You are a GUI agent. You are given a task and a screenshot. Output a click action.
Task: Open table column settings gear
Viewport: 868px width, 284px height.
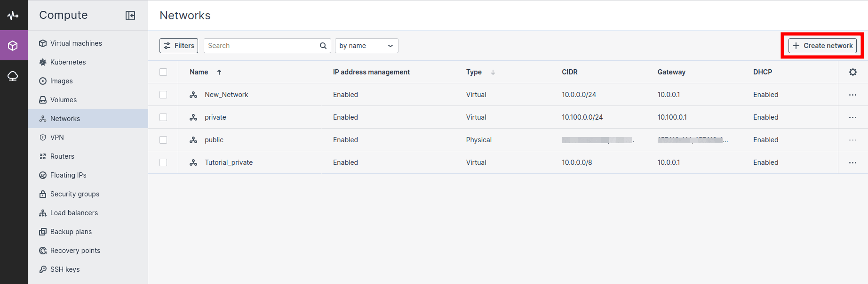[853, 72]
